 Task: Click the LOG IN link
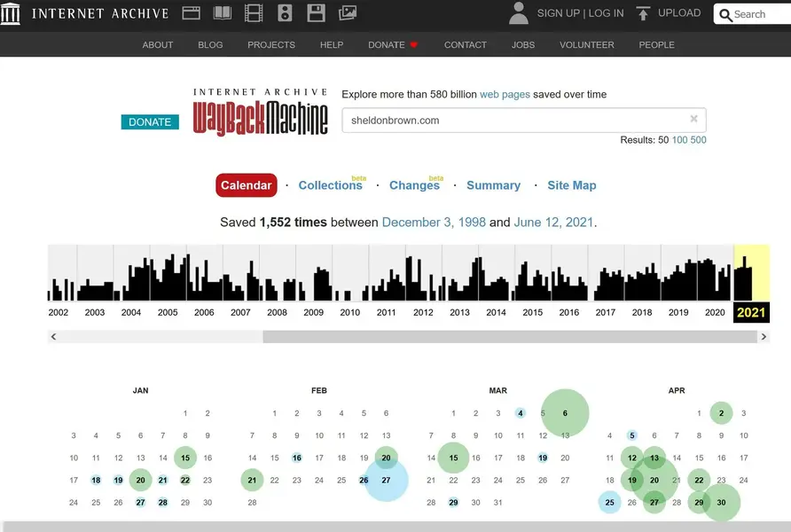606,13
